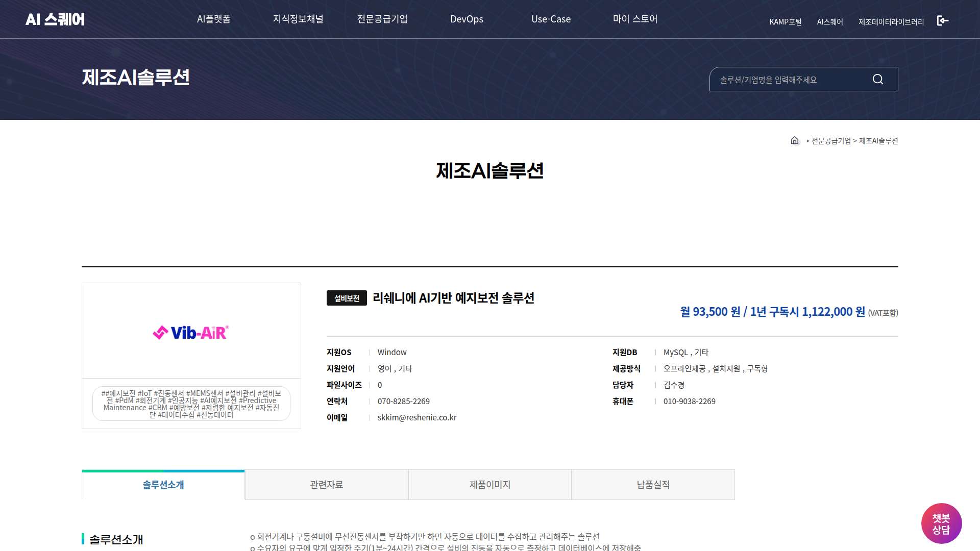Open the AI플랫폼 menu
The width and height of the screenshot is (980, 551).
[214, 19]
